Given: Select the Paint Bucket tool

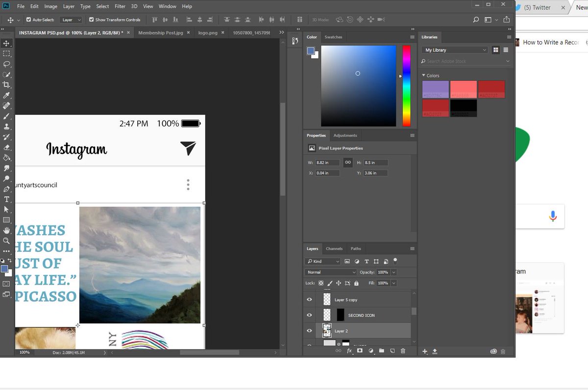Looking at the screenshot, I should (7, 158).
